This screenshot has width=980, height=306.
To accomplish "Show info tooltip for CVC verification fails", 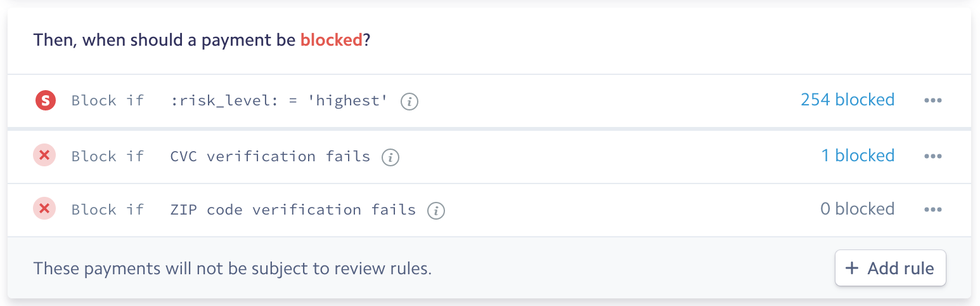I will 390,157.
